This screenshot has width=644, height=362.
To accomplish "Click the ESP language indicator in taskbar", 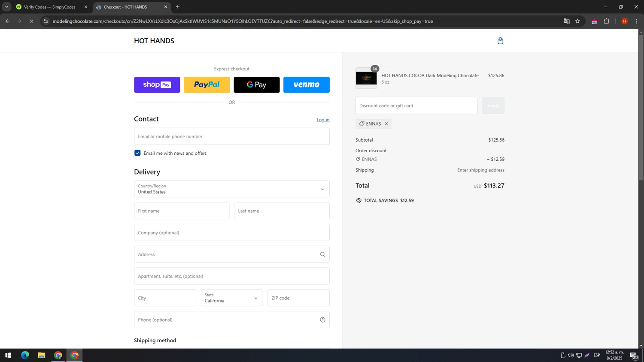I will click(x=597, y=356).
